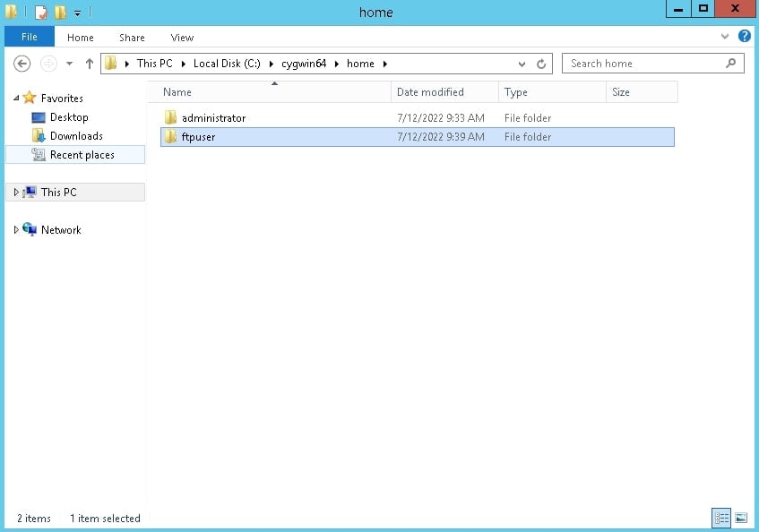759x532 pixels.
Task: Click home in the breadcrumb
Action: [x=360, y=64]
